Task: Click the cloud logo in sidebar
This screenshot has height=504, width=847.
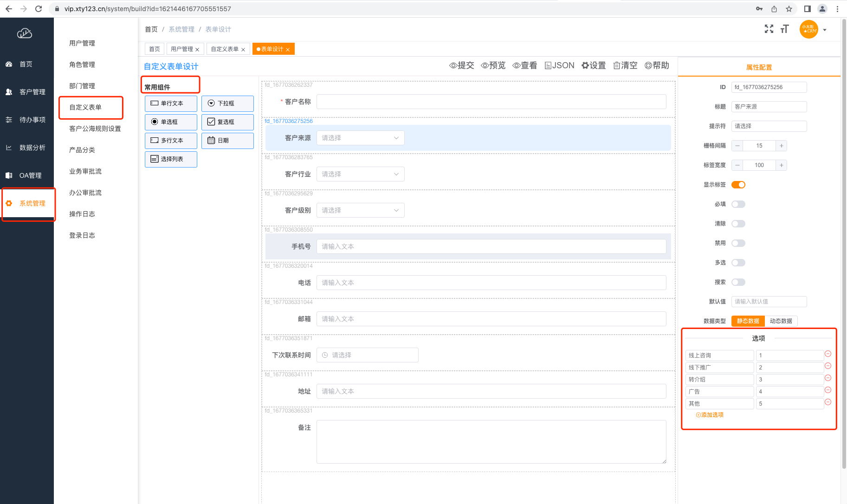Action: 25,33
